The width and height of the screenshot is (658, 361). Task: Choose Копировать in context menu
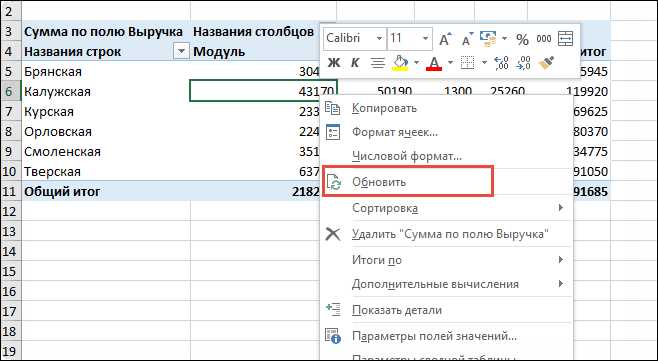(x=446, y=108)
